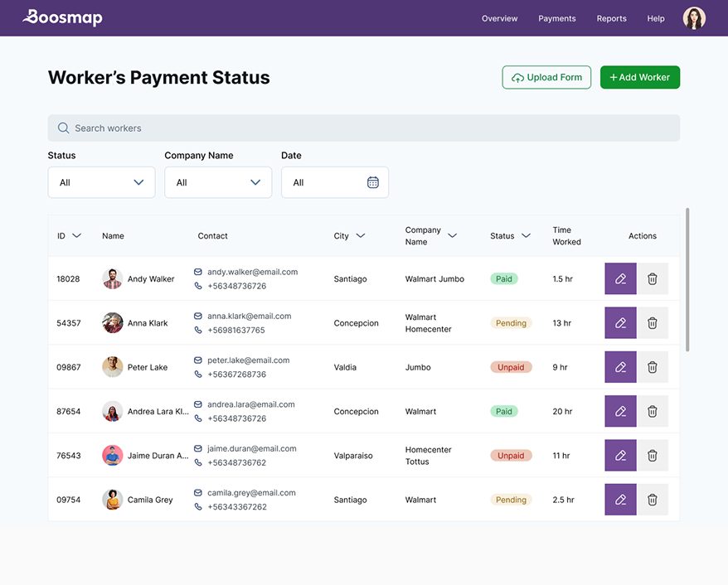Click phone number +56981637765
This screenshot has height=585, width=728.
click(x=235, y=330)
